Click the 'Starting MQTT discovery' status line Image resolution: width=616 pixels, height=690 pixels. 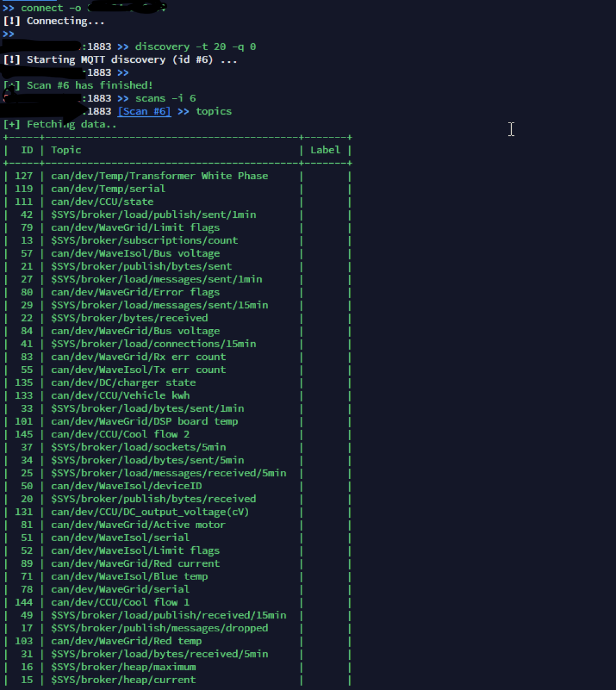point(120,60)
